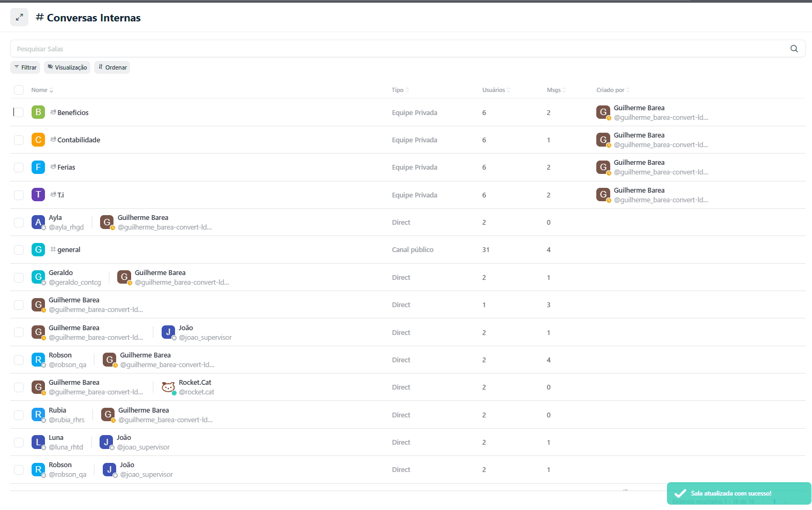Screen dimensions: 812x510
Task: Open the general channel name
Action: point(69,249)
